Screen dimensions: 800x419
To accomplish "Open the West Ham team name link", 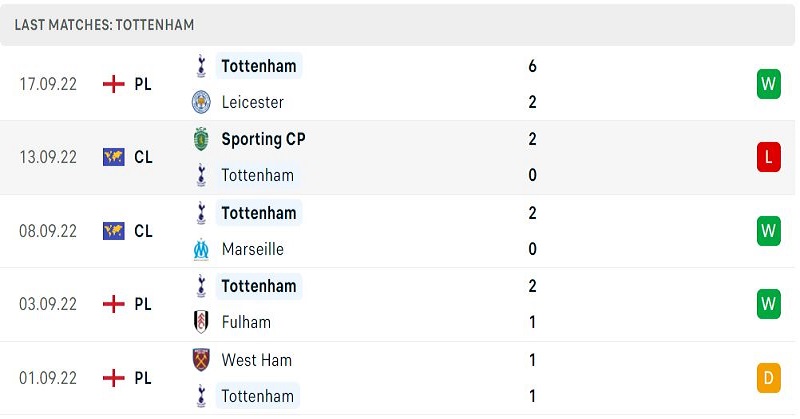I will click(257, 360).
